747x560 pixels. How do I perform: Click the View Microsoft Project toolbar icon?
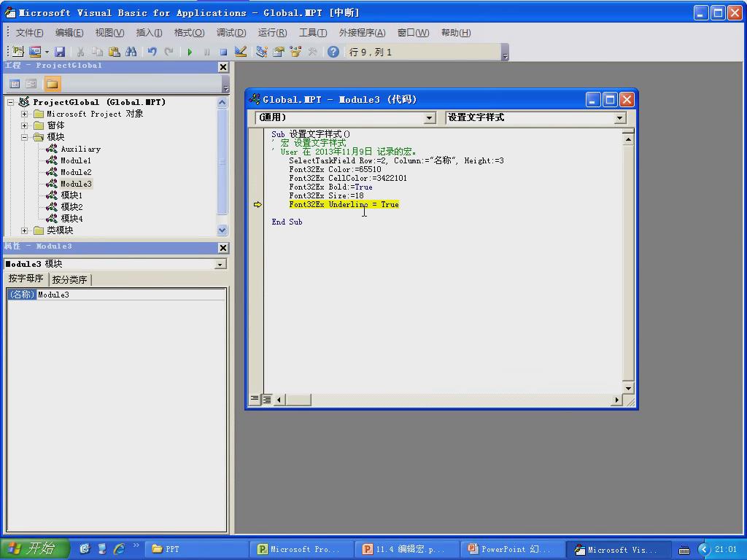18,52
